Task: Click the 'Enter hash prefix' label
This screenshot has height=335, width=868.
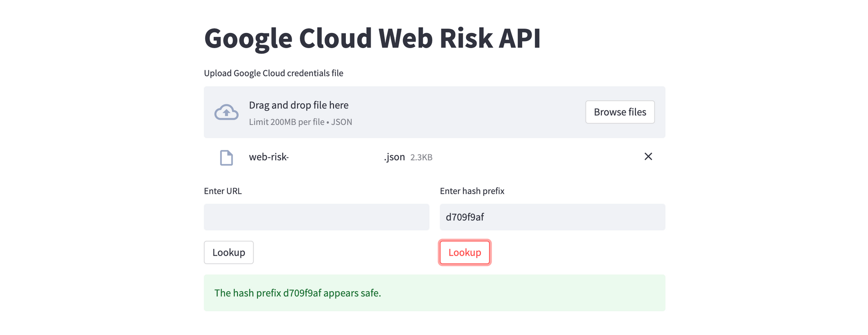Action: tap(472, 191)
